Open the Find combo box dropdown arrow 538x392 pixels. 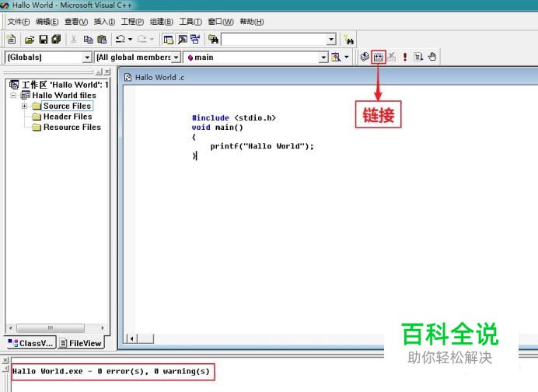pyautogui.click(x=330, y=40)
